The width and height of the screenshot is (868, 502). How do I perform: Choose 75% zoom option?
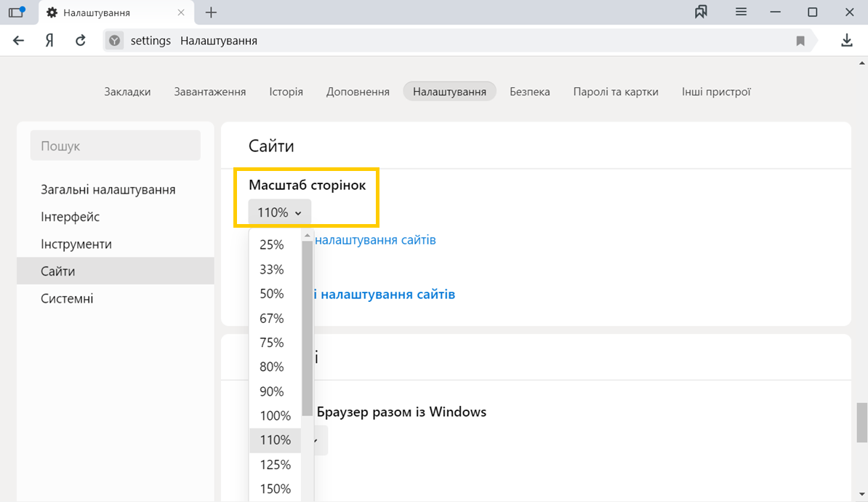coord(275,343)
